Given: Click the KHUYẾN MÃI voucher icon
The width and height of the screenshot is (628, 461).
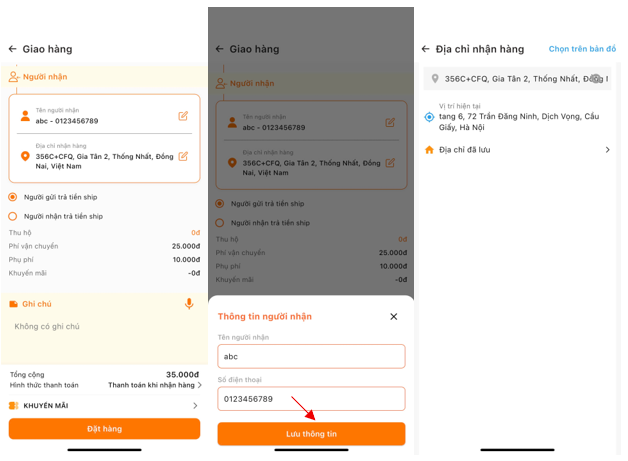Looking at the screenshot, I should [14, 406].
